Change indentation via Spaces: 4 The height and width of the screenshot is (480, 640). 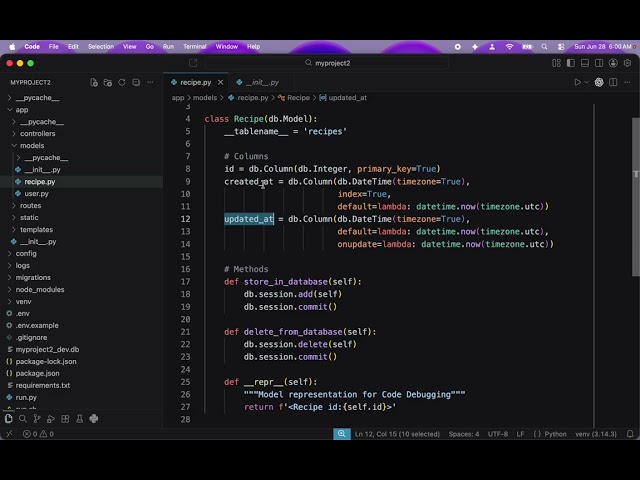tap(464, 434)
